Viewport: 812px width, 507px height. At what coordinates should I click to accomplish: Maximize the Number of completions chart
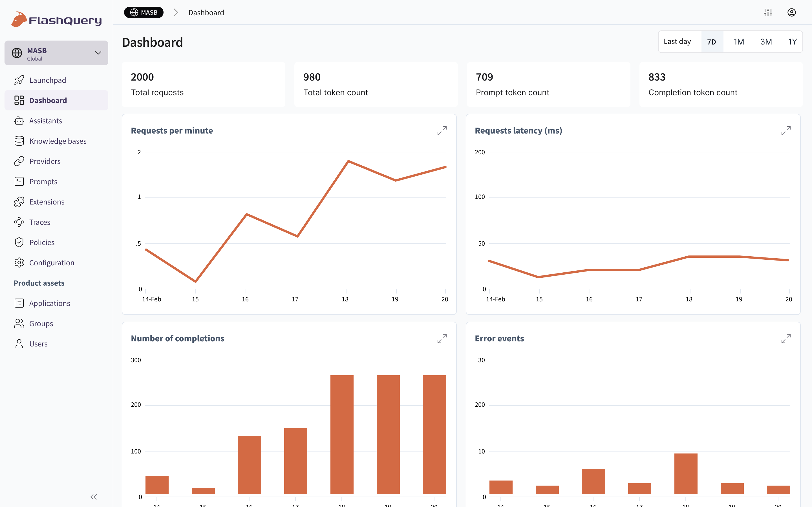pyautogui.click(x=442, y=339)
